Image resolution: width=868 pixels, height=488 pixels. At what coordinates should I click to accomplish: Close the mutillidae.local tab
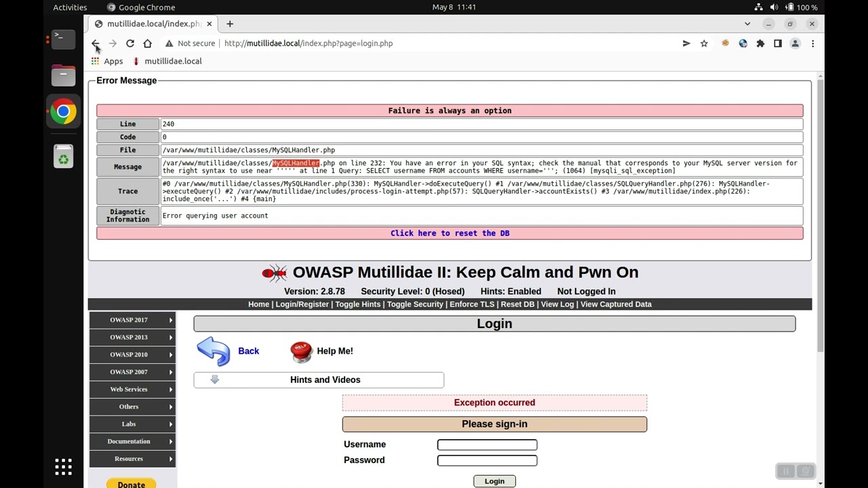[x=209, y=24]
